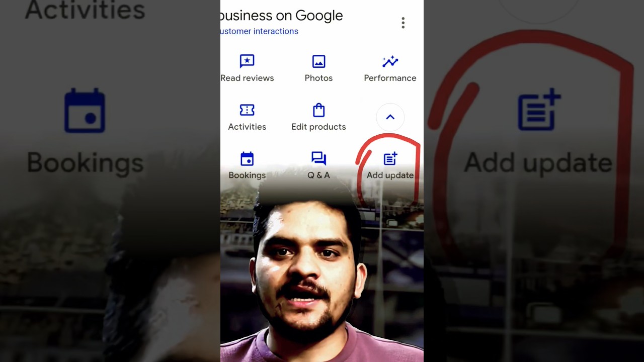The height and width of the screenshot is (362, 644).
Task: Click the 'Bookings' label in center panel
Action: 247,175
